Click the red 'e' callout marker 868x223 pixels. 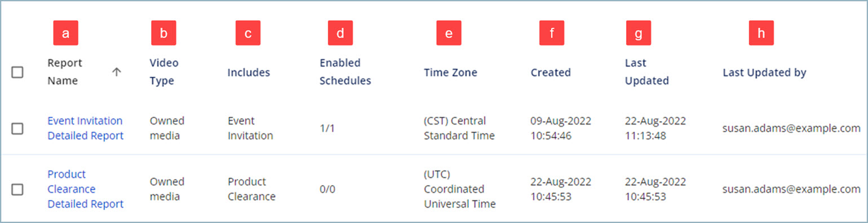449,33
